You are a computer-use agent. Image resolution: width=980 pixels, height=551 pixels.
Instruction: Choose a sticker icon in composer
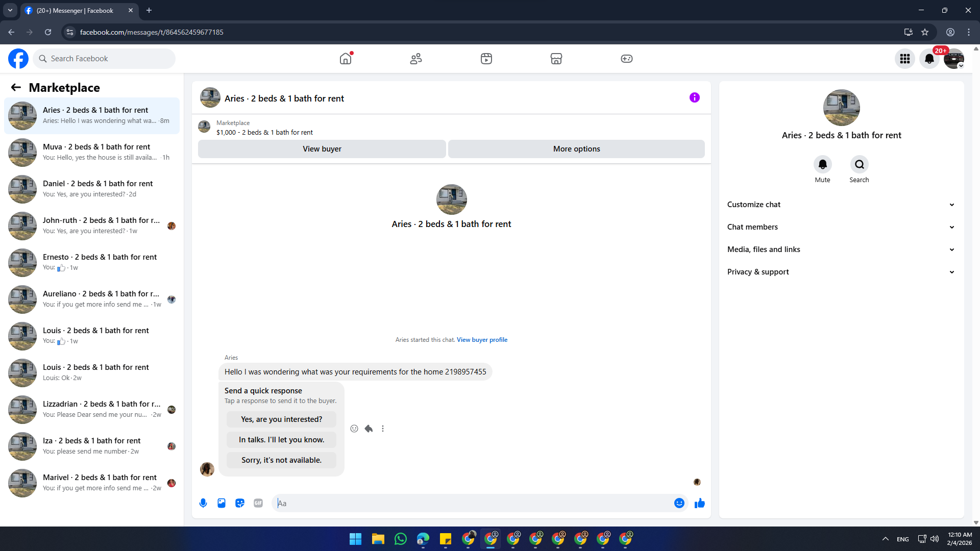(x=240, y=503)
